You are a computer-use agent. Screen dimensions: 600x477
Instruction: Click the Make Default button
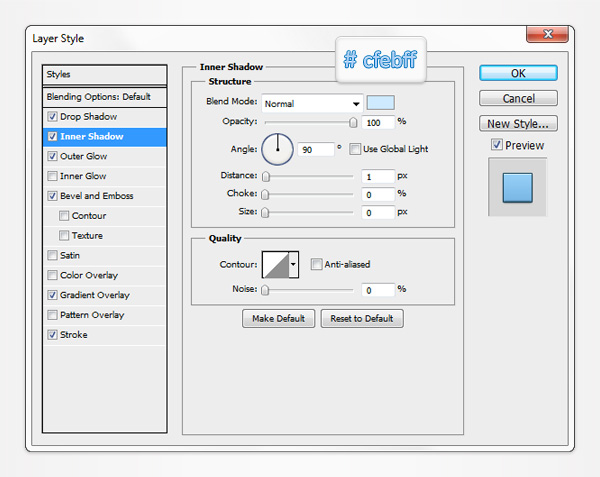pyautogui.click(x=279, y=318)
